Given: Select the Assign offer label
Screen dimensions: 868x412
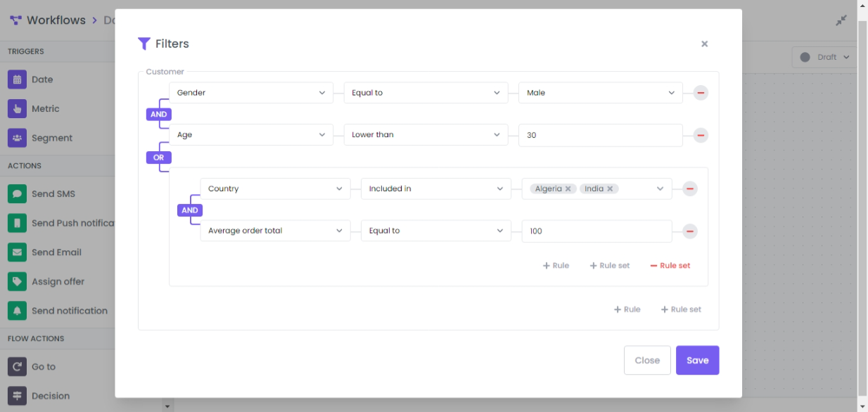Looking at the screenshot, I should (58, 281).
